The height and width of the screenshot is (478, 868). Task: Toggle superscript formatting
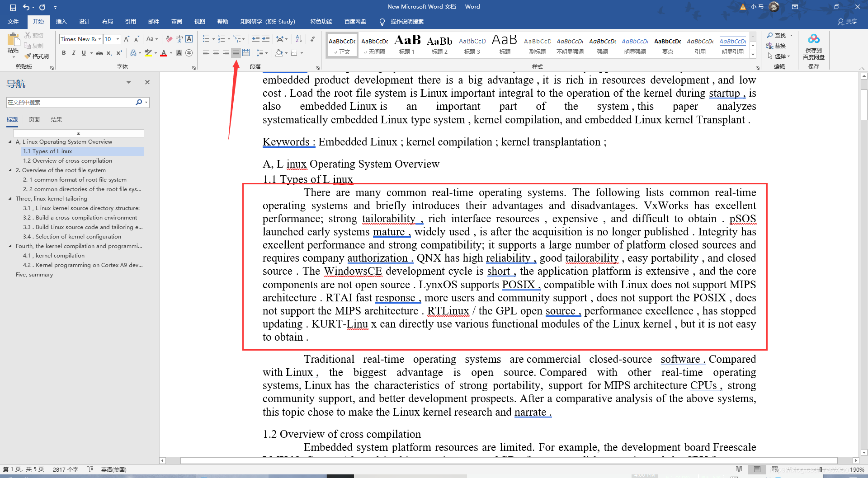119,53
